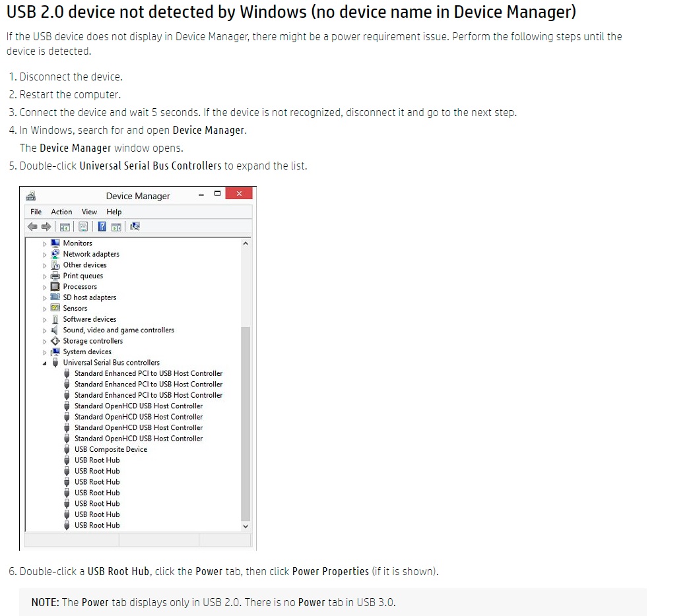This screenshot has height=616, width=697.
Task: Toggle the Action Pane toolbar icon
Action: [116, 227]
